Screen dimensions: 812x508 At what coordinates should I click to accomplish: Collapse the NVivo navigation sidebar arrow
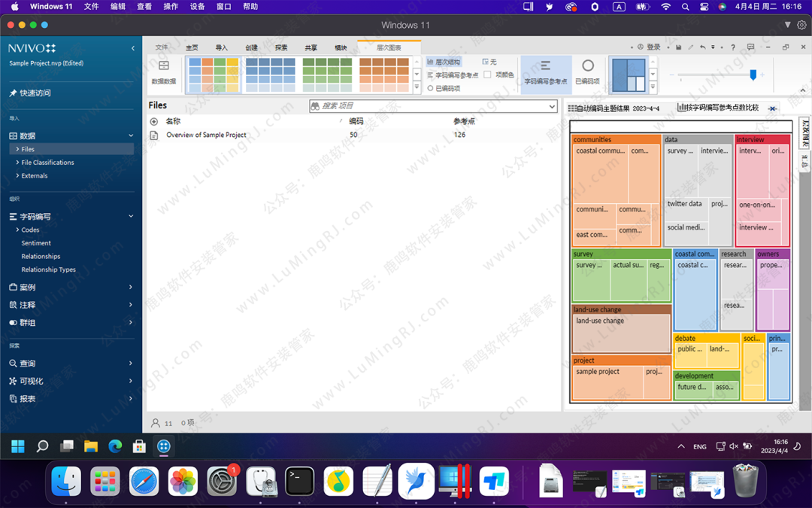click(x=133, y=48)
